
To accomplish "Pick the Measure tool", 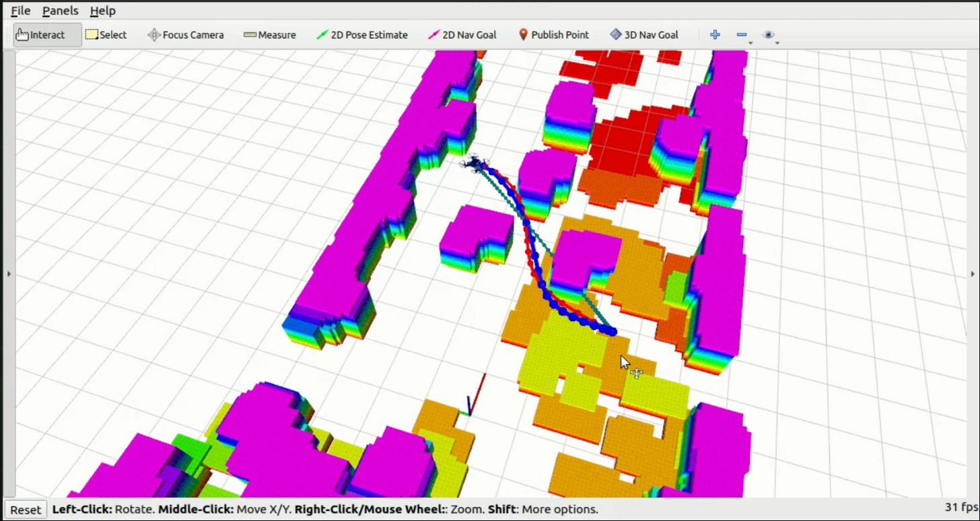I will click(x=269, y=35).
